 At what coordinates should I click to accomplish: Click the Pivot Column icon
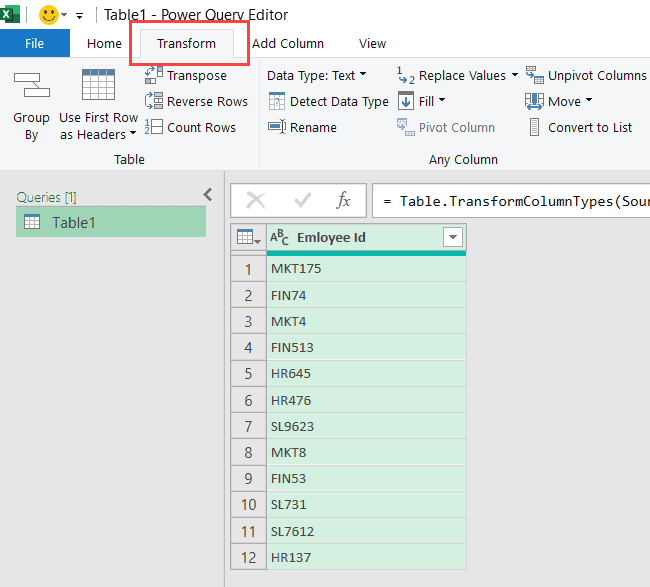(406, 127)
